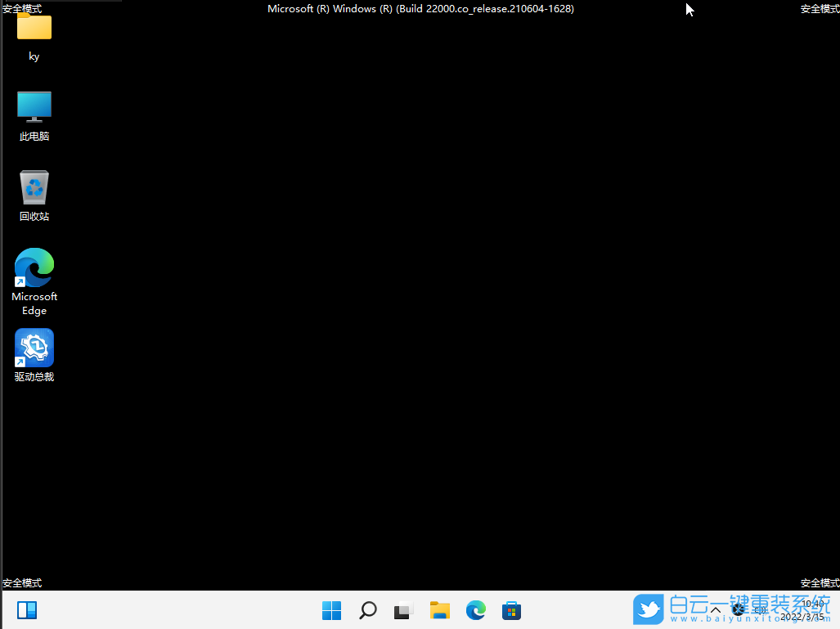Click the dark circular hidden tray icon
The height and width of the screenshot is (629, 840).
pos(739,612)
